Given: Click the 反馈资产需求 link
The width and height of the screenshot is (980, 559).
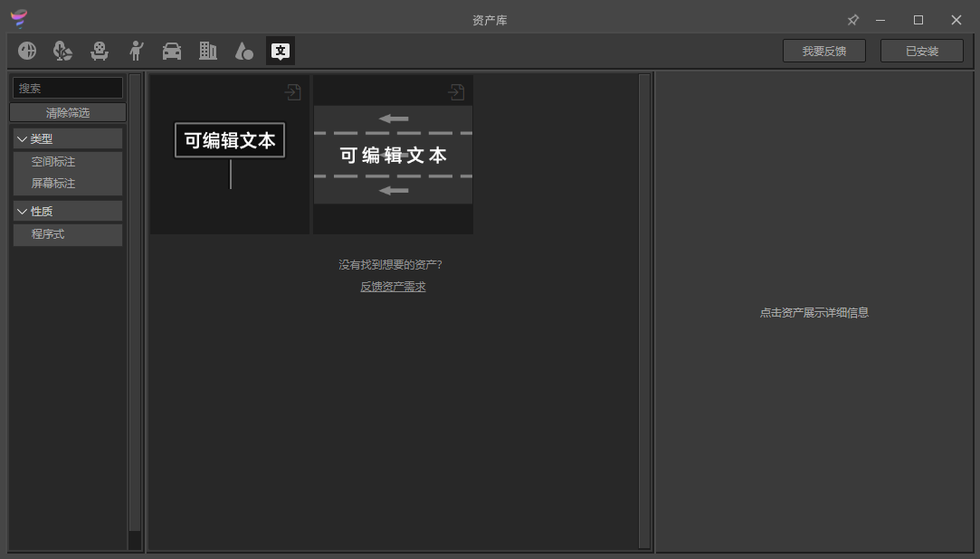Looking at the screenshot, I should [x=393, y=287].
